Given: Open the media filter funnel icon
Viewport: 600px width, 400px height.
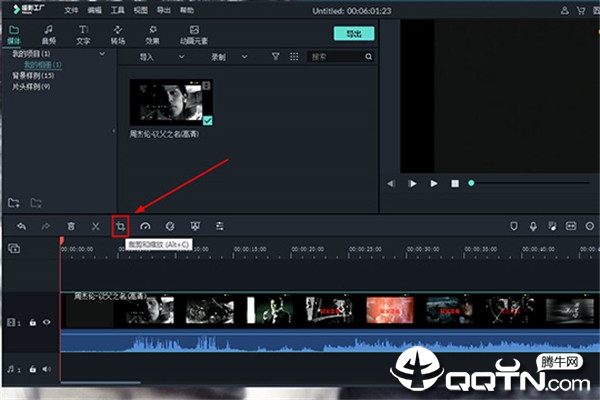Looking at the screenshot, I should pos(276,57).
